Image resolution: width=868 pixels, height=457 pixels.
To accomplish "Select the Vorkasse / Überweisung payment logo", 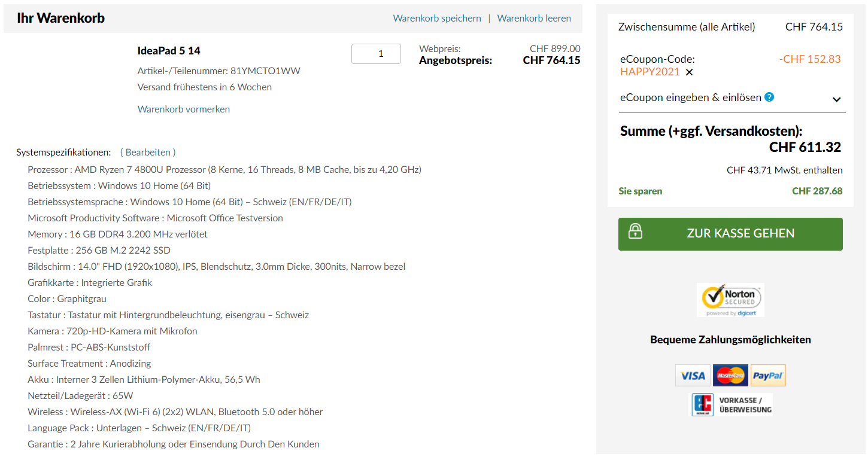I will pos(732,405).
